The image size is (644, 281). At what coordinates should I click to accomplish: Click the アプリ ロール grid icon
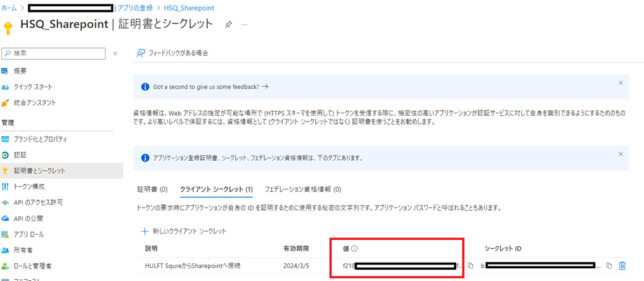(5, 234)
